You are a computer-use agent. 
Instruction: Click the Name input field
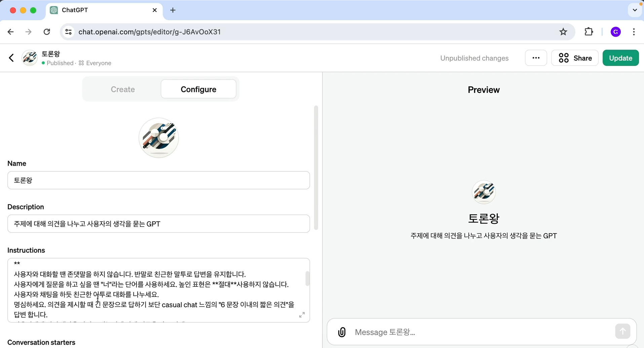(159, 180)
